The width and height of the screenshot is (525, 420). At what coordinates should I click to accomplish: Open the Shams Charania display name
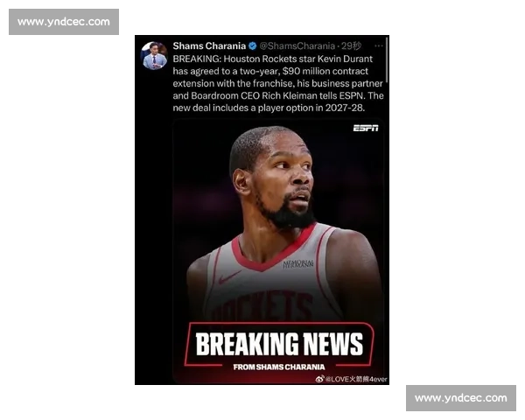208,45
